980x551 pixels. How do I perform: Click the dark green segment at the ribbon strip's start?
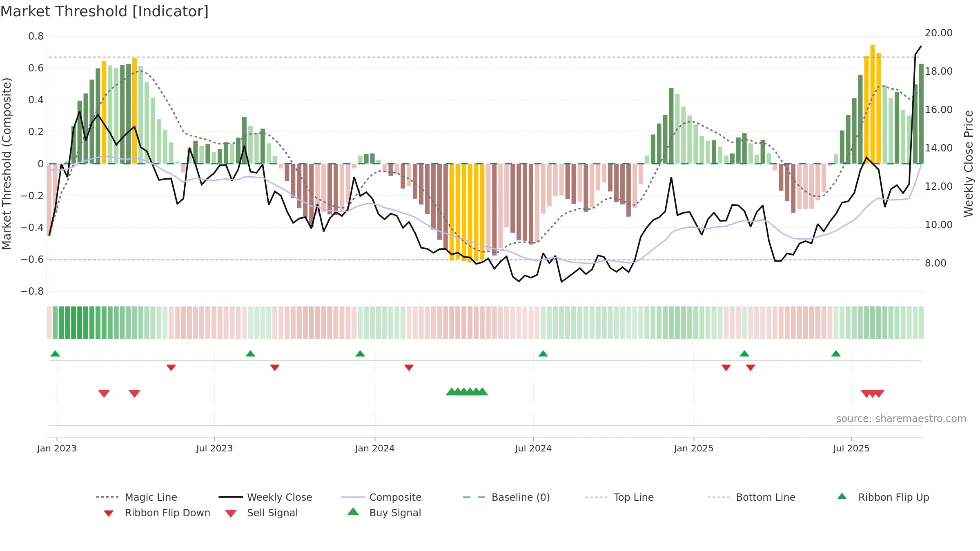tap(61, 322)
